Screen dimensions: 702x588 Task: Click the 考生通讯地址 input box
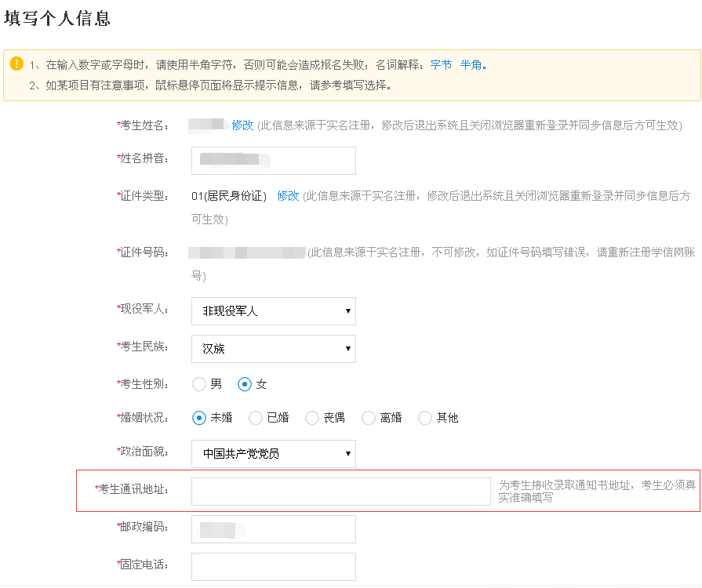340,492
